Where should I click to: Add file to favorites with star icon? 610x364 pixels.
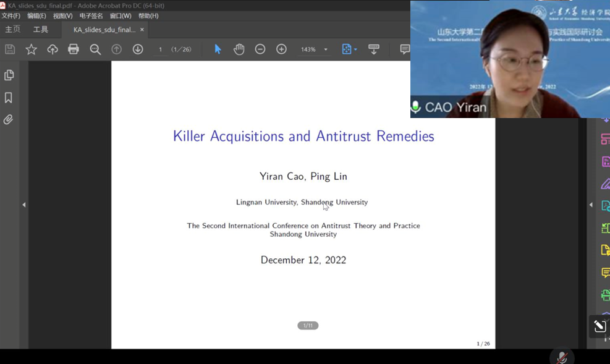point(31,49)
